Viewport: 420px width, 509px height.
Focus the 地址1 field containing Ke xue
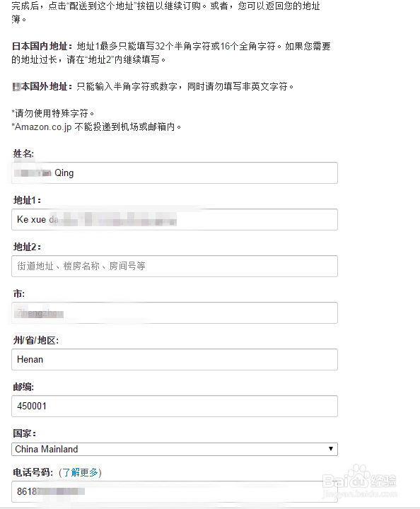tap(175, 219)
